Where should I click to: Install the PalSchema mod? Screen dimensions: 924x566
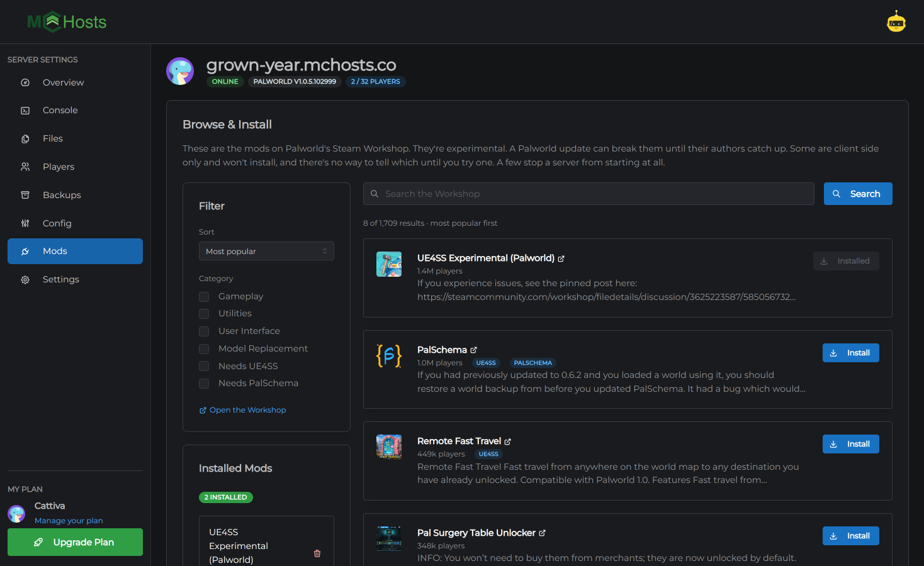(x=851, y=353)
